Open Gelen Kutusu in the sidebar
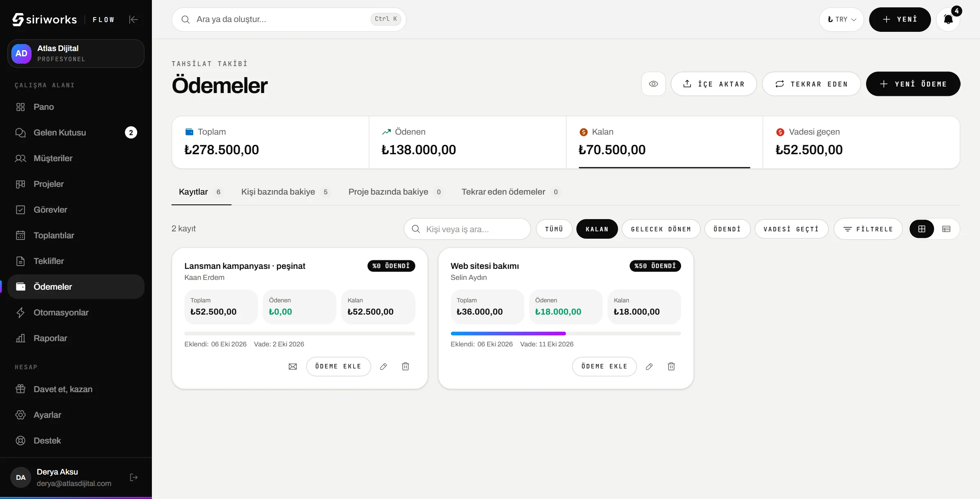Image resolution: width=980 pixels, height=499 pixels. tap(76, 133)
